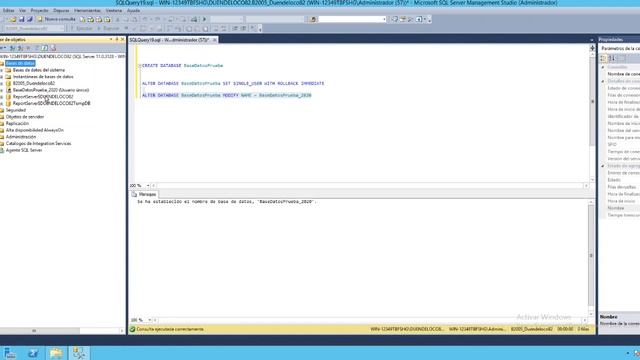The height and width of the screenshot is (360, 640).
Task: Open the Proyecto menu
Action: click(x=40, y=11)
